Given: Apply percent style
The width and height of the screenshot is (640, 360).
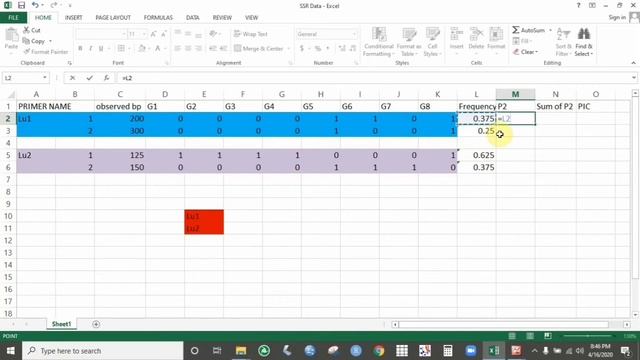Looking at the screenshot, I should 318,49.
